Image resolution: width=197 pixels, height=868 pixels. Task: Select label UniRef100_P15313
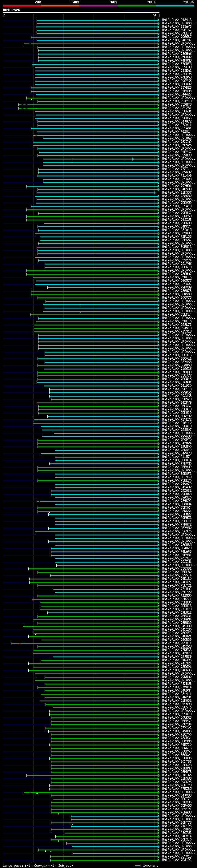point(177,332)
